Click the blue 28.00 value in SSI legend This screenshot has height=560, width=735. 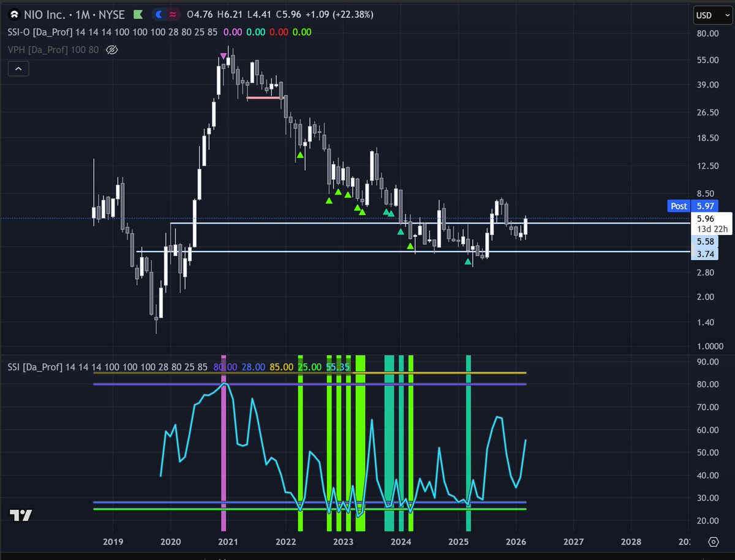click(x=253, y=367)
